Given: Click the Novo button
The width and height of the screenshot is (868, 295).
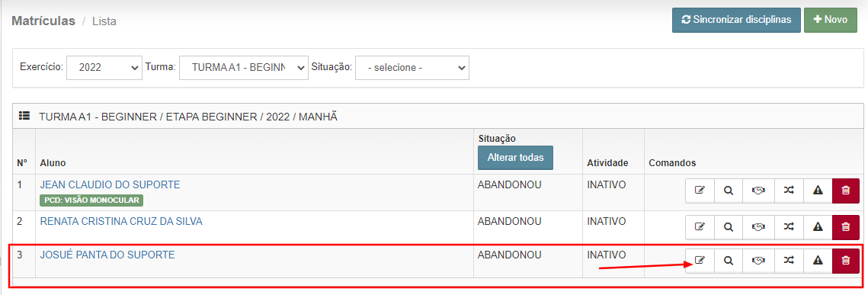Looking at the screenshot, I should (831, 20).
